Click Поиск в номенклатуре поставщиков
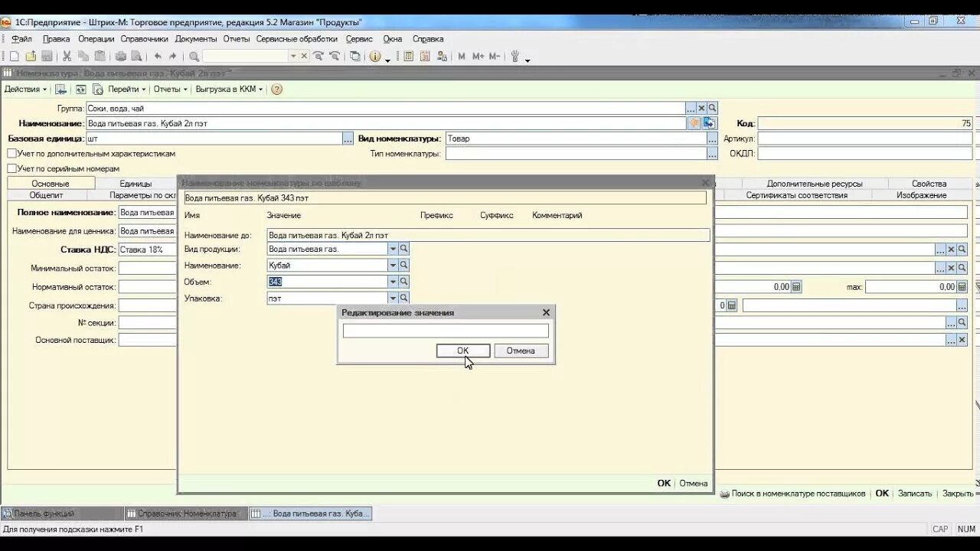980x551 pixels. point(792,494)
